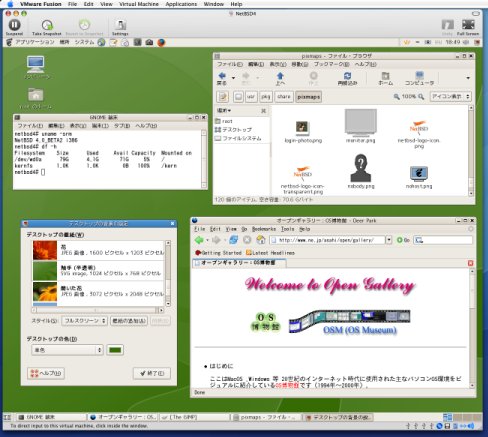Click the terminal launcher in GNOME panel
The height and width of the screenshot is (437, 488).
point(137,42)
